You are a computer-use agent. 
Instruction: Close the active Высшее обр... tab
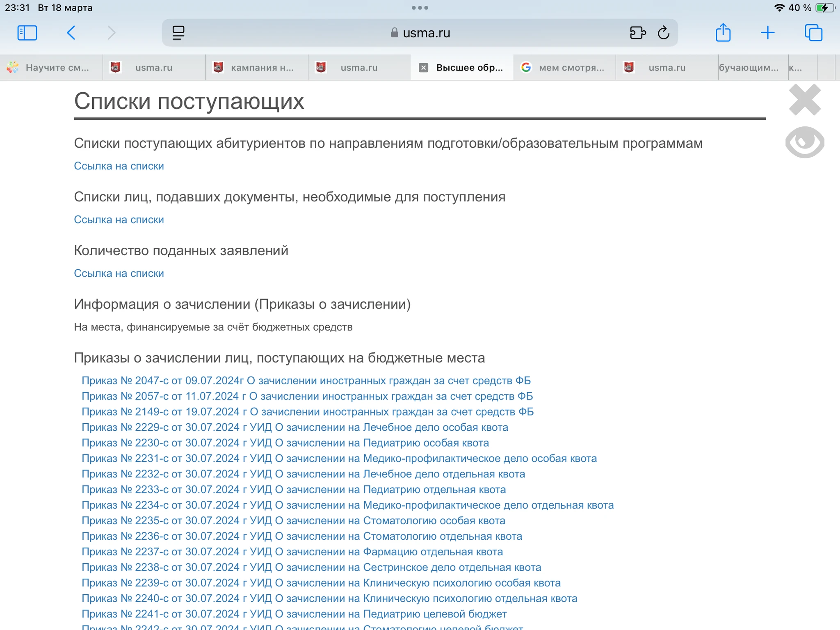[423, 68]
